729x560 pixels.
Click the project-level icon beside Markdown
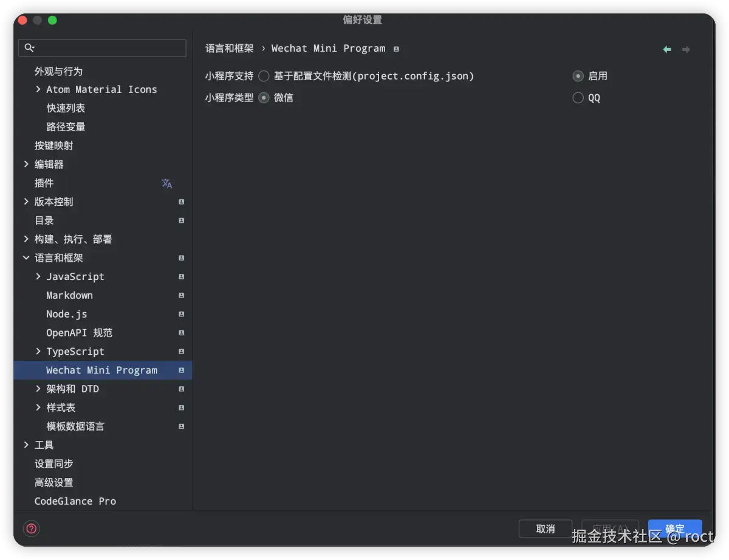(181, 296)
